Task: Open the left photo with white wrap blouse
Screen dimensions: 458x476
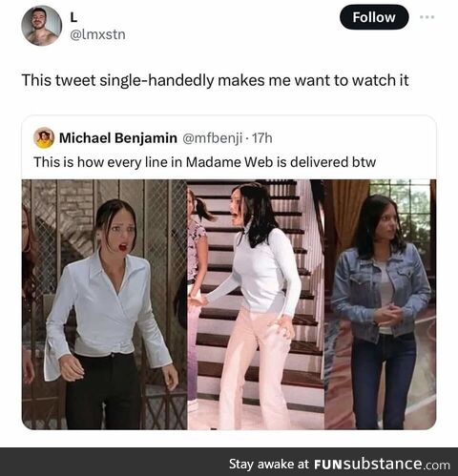Action: (105, 304)
